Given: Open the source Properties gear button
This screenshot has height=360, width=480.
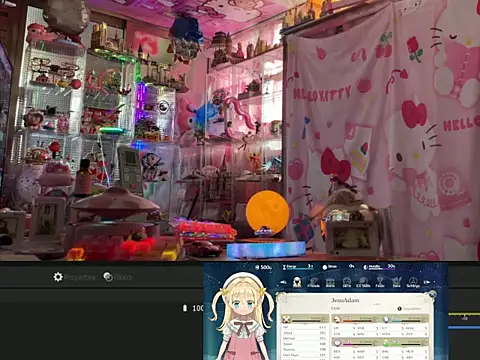Looking at the screenshot, I should 74,277.
